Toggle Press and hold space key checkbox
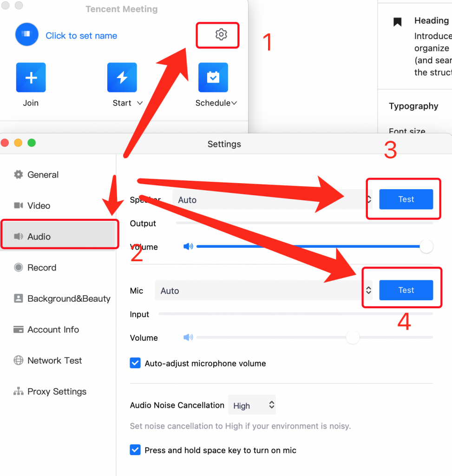Viewport: 452px width, 476px height. pos(135,450)
